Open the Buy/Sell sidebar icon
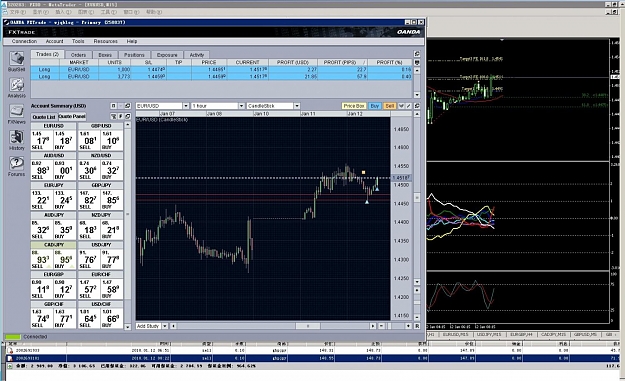This screenshot has height=381, width=625. [16, 61]
